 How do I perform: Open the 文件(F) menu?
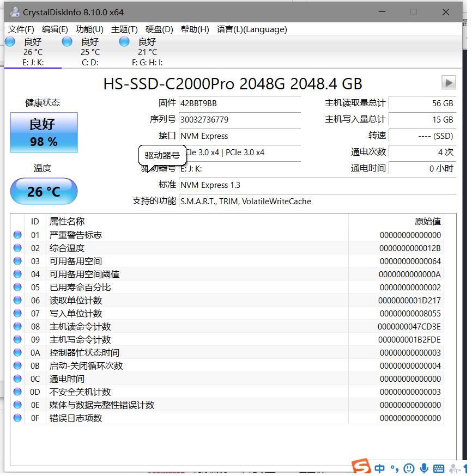tap(21, 29)
